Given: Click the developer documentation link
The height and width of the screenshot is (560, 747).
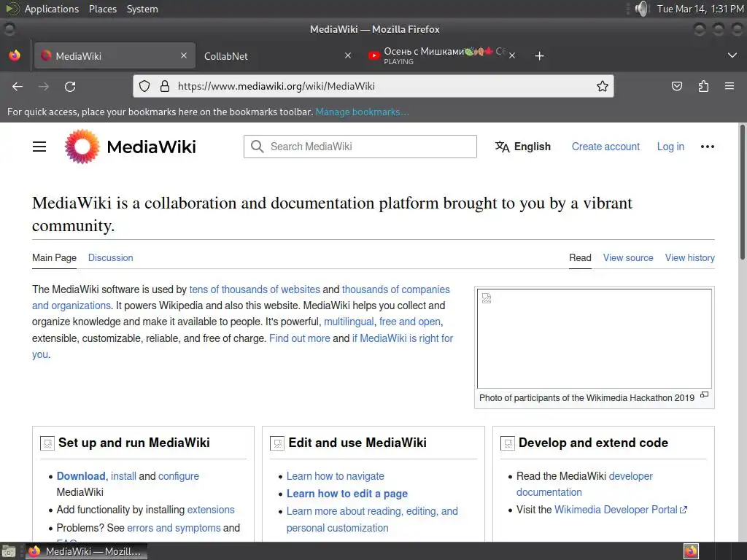Looking at the screenshot, I should click(584, 484).
